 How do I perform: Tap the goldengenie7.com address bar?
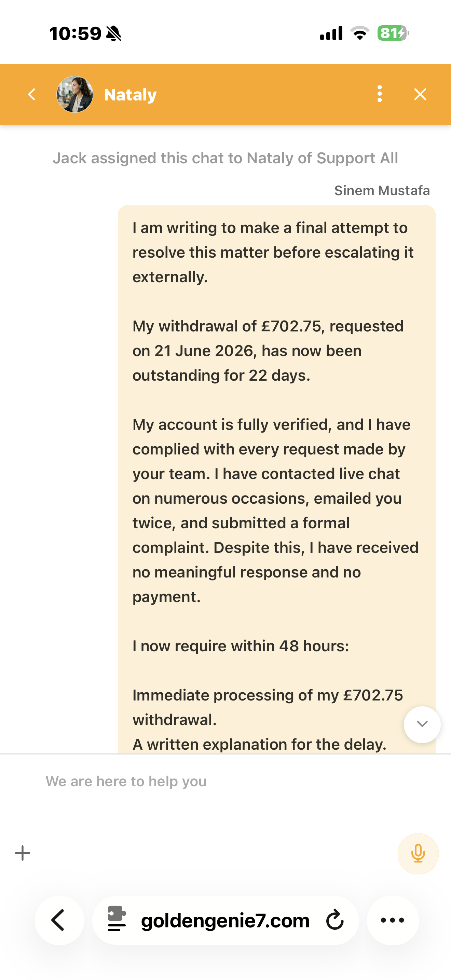pyautogui.click(x=225, y=920)
